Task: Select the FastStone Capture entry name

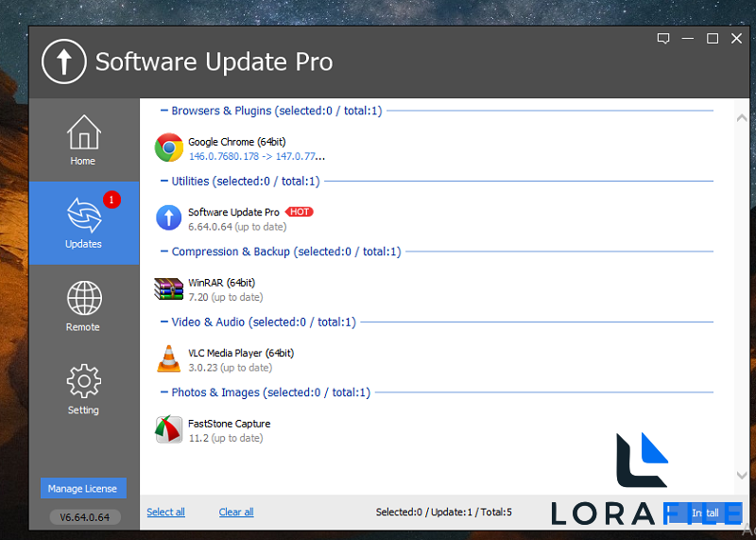Action: pos(229,424)
